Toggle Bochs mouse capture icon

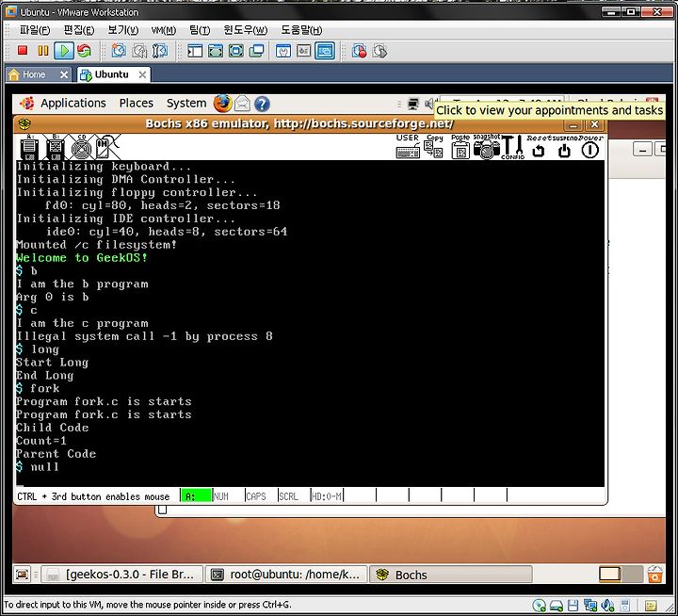click(x=106, y=147)
